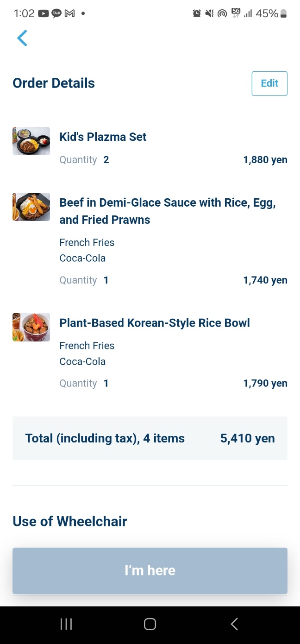Select Plant-Based Korean-Style Rice Bowl title
Image resolution: width=300 pixels, height=644 pixels.
tap(155, 323)
